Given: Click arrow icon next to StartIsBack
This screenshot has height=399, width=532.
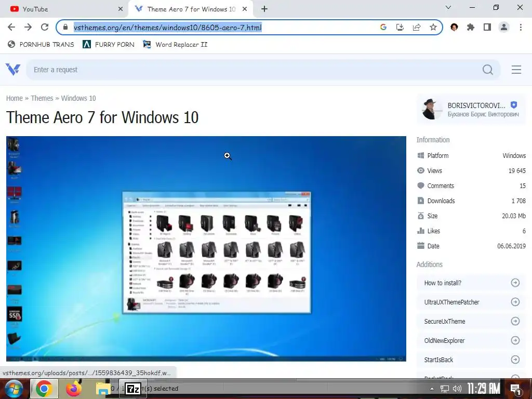Looking at the screenshot, I should pyautogui.click(x=515, y=360).
